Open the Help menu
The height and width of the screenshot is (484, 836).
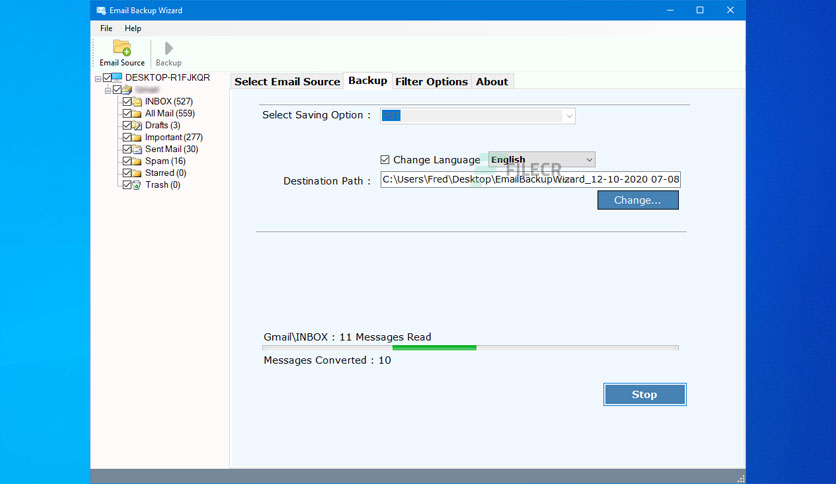133,28
